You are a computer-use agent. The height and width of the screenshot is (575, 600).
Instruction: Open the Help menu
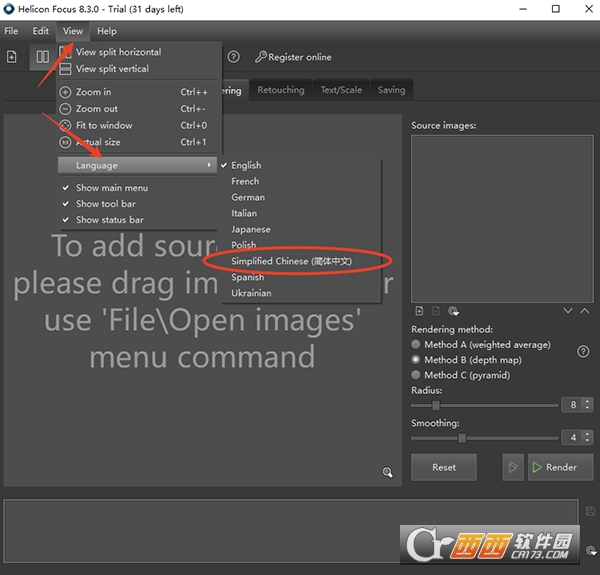coord(107,31)
